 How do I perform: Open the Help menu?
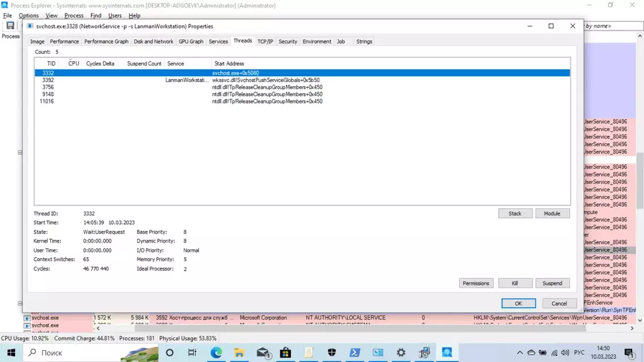point(134,16)
